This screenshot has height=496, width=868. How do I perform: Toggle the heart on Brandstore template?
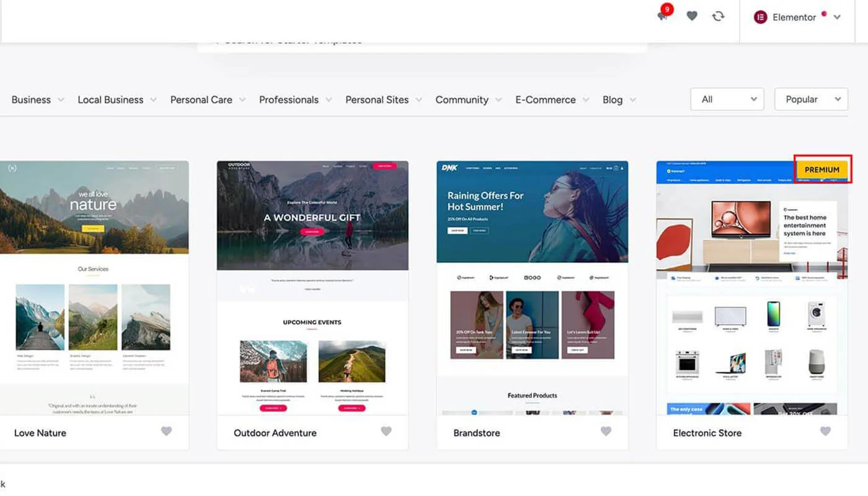tap(606, 432)
